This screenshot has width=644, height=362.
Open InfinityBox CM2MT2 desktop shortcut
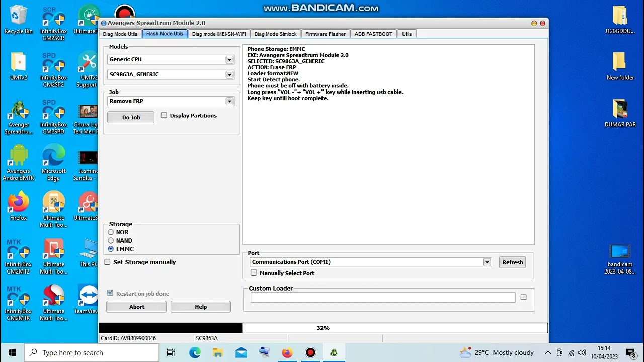[18, 257]
